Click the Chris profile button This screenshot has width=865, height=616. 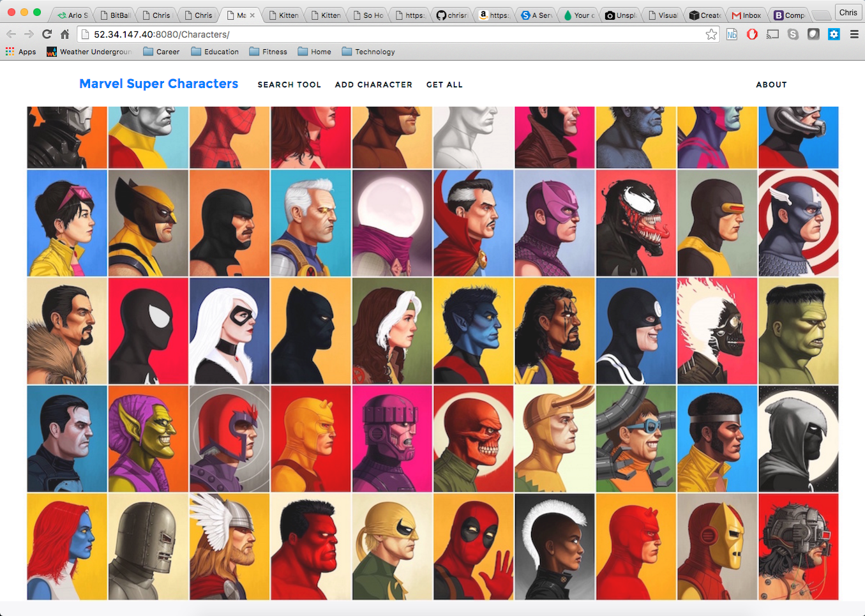tap(848, 12)
